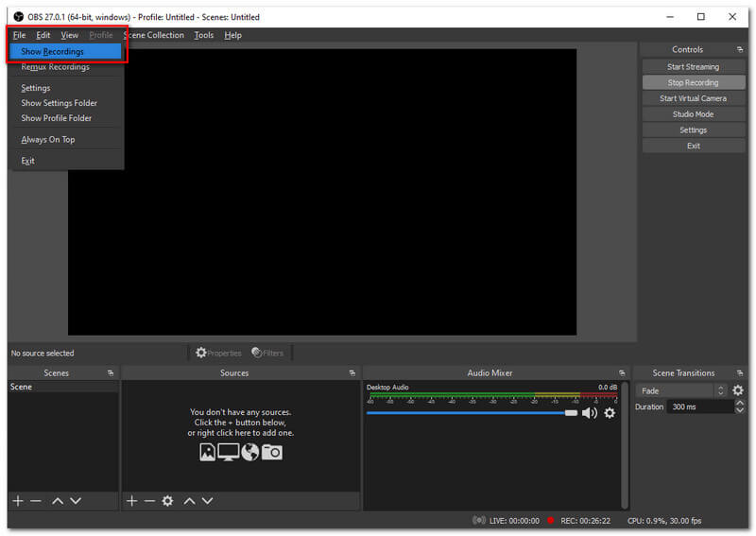Click the Start Streaming button
Image resolution: width=756 pixels, height=536 pixels.
point(693,67)
